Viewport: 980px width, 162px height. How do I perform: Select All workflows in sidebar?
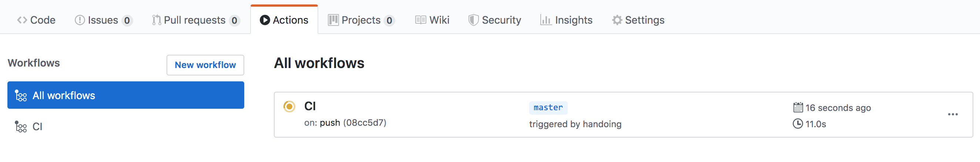click(125, 95)
